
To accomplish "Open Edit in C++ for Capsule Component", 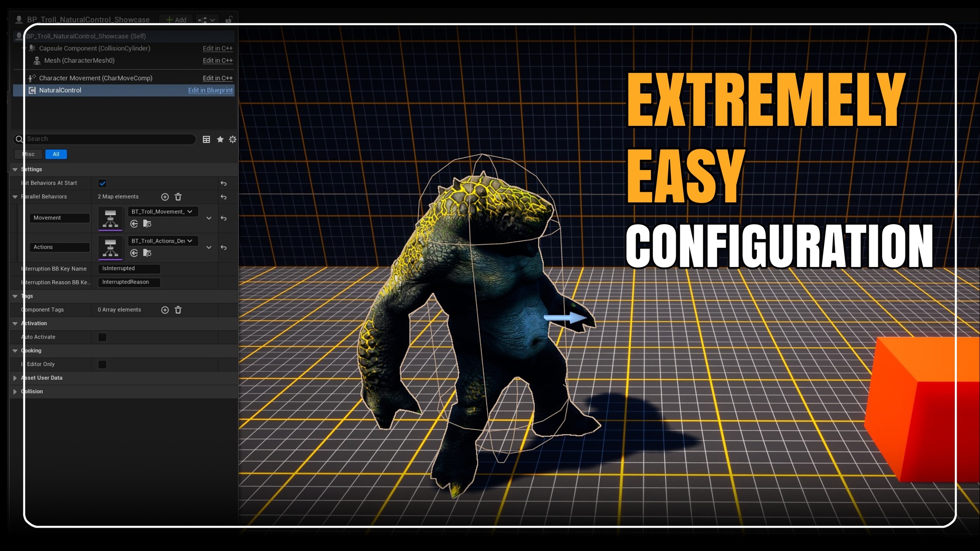I will (x=217, y=48).
